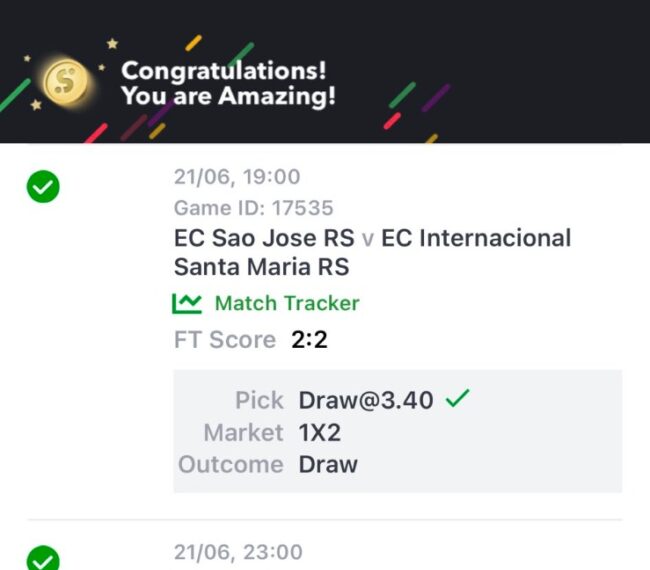This screenshot has width=650, height=570.
Task: Open the Match Tracker link
Action: tap(286, 303)
